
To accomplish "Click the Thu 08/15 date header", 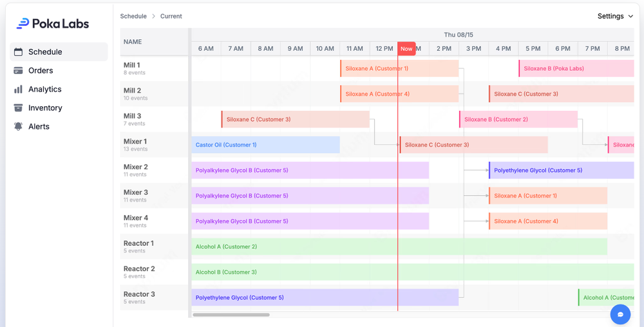I will pyautogui.click(x=459, y=35).
